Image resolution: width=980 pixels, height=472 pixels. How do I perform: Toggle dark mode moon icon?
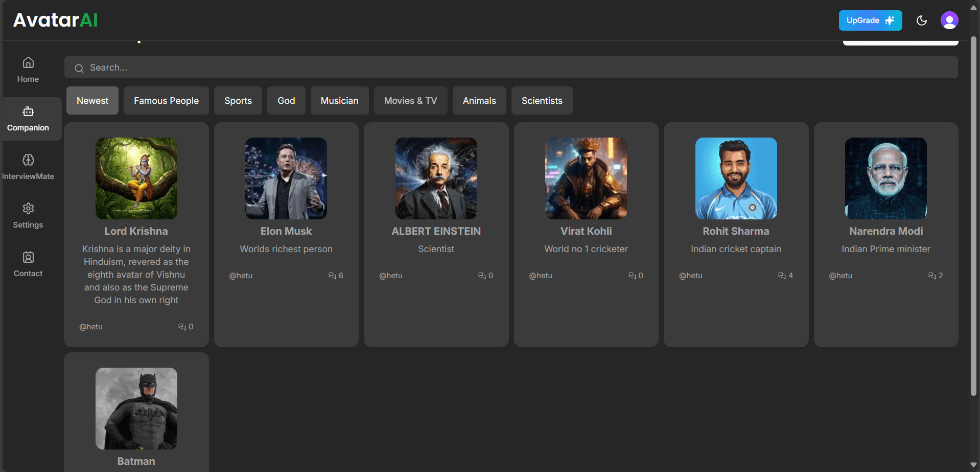coord(922,20)
